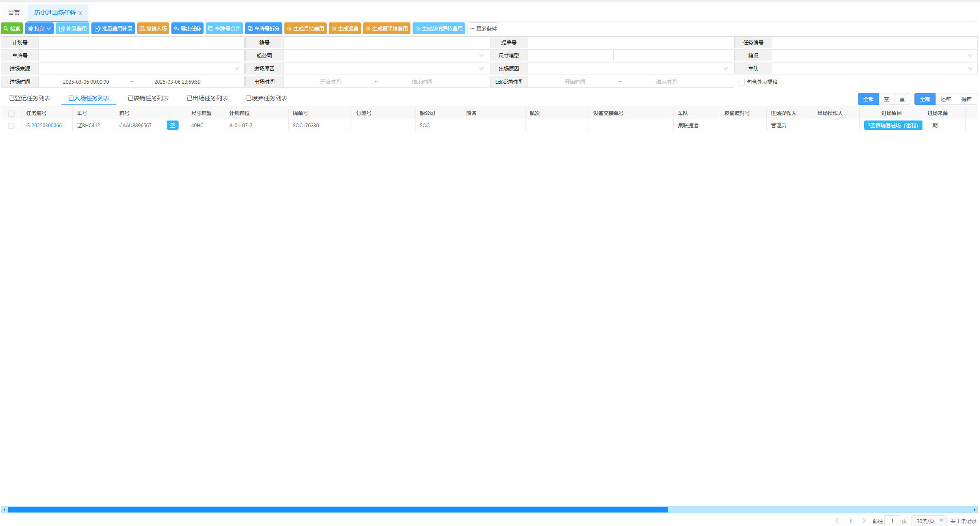The width and height of the screenshot is (980, 526).
Task: Click the 生成月结费用 button
Action: coord(305,29)
